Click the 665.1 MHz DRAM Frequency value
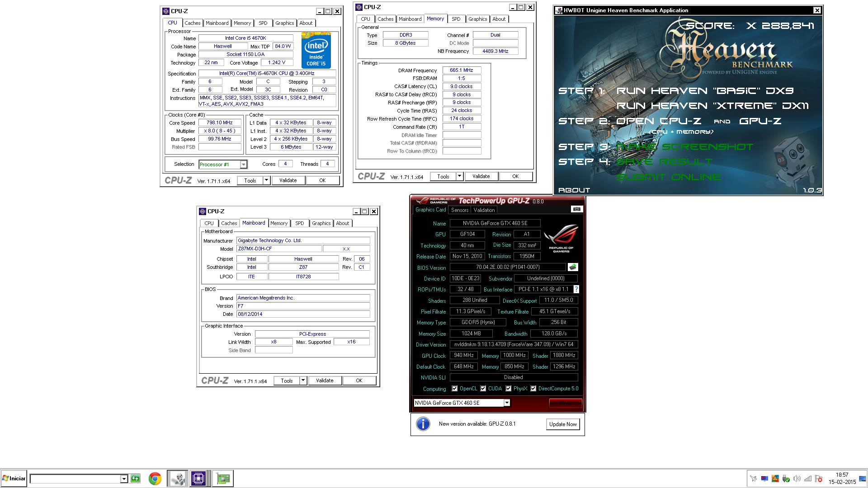This screenshot has height=488, width=868. [x=462, y=70]
